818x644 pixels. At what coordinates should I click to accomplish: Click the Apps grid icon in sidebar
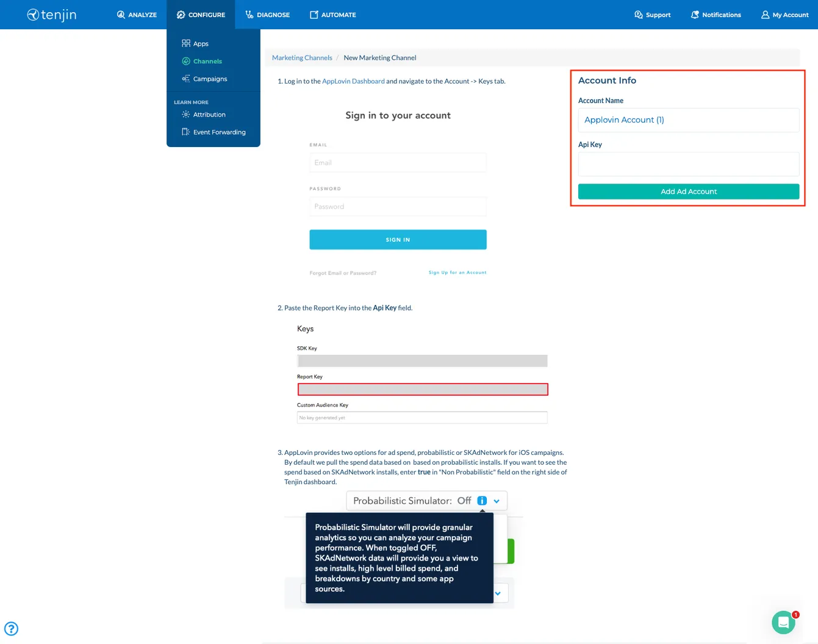coord(186,43)
